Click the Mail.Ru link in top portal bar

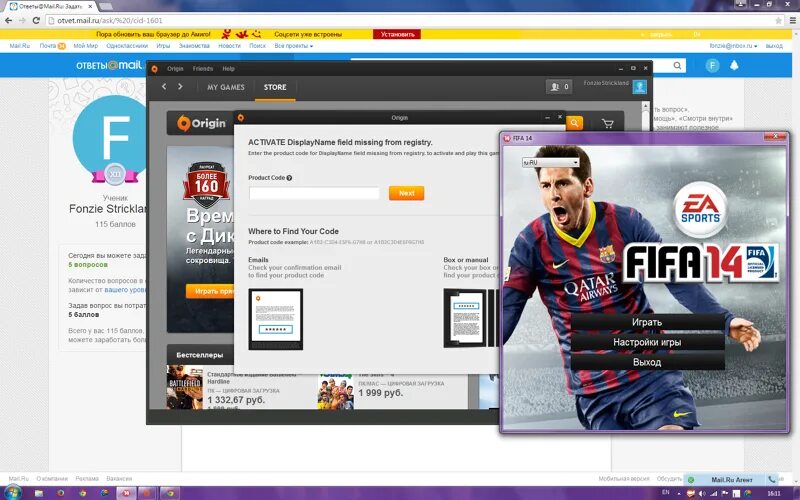[19, 46]
